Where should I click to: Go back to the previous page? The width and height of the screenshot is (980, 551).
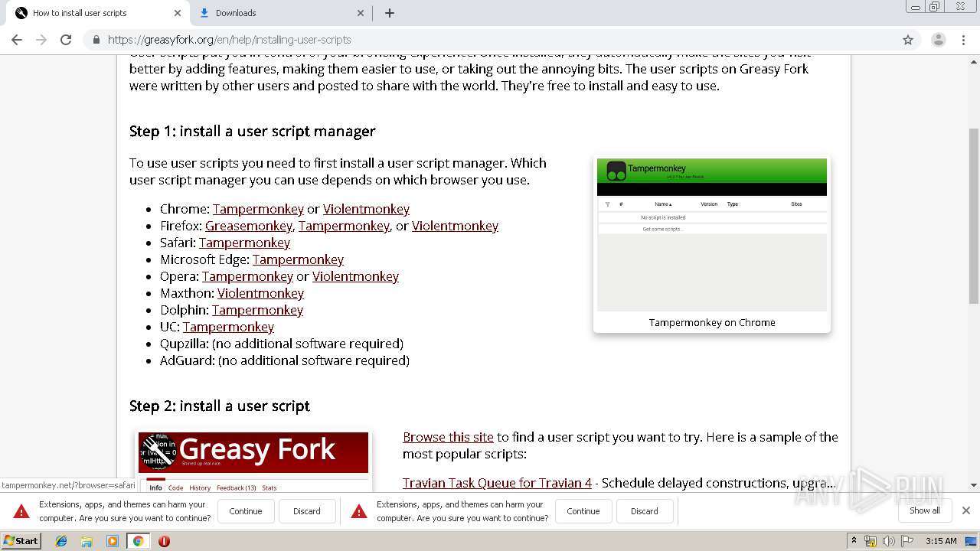(x=17, y=40)
